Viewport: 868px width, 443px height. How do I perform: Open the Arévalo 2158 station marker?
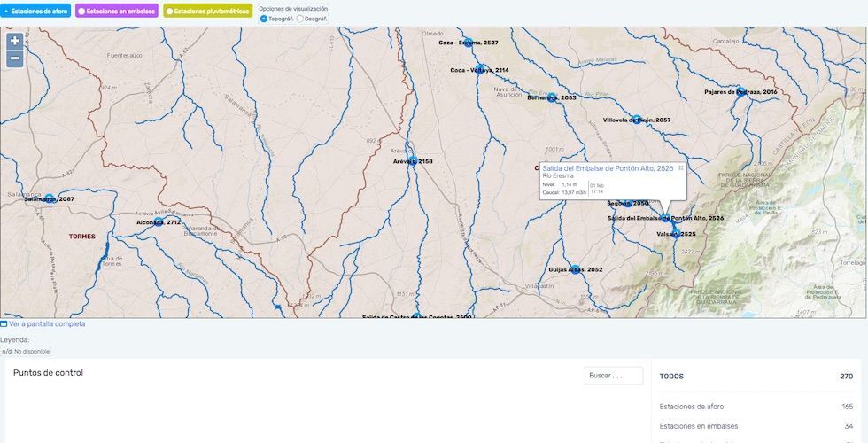tap(412, 161)
